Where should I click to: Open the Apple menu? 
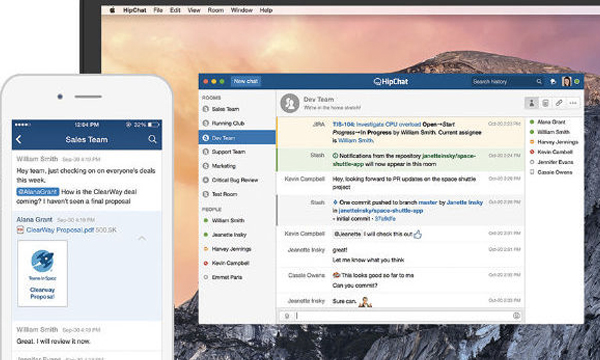[x=112, y=10]
